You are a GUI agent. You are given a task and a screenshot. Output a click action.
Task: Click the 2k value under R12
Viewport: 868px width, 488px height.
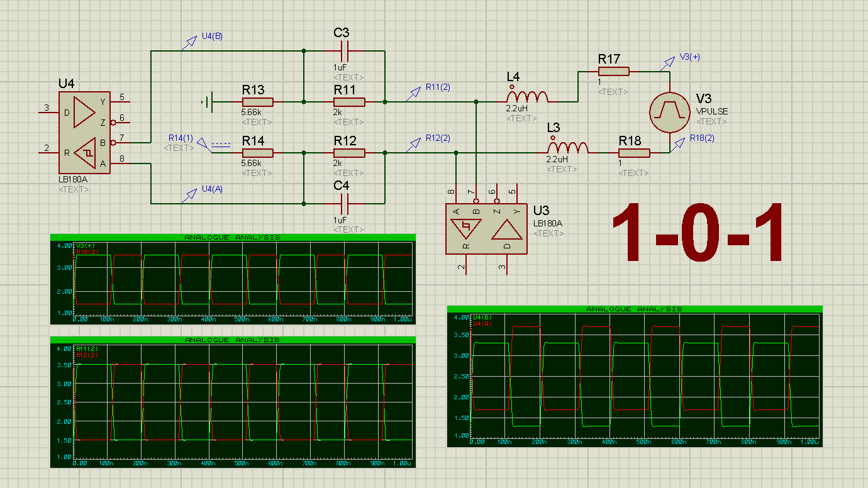tap(337, 163)
